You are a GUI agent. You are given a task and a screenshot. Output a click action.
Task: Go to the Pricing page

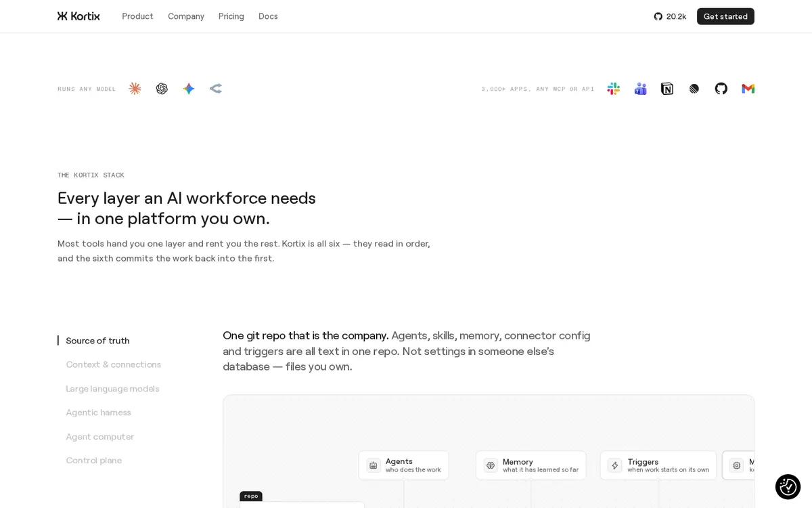coord(231,16)
